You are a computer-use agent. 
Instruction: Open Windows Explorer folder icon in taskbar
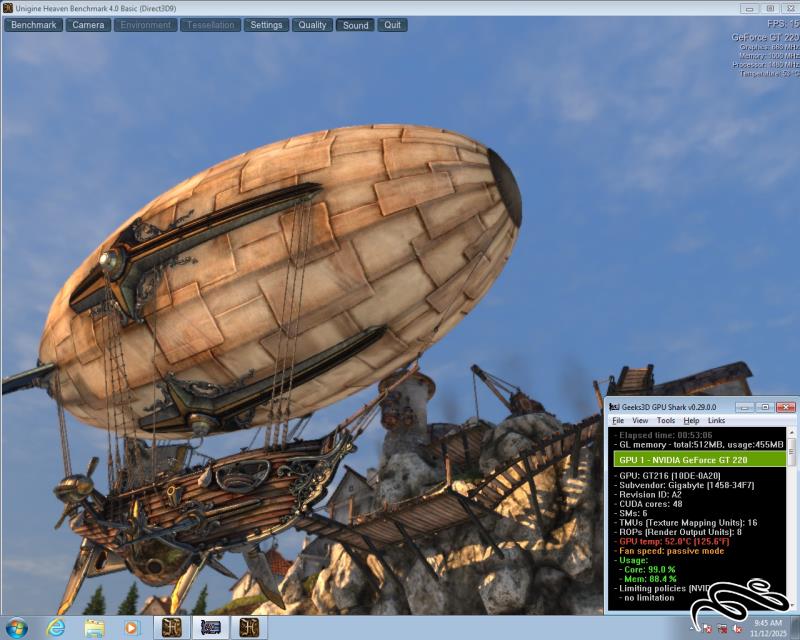94,627
